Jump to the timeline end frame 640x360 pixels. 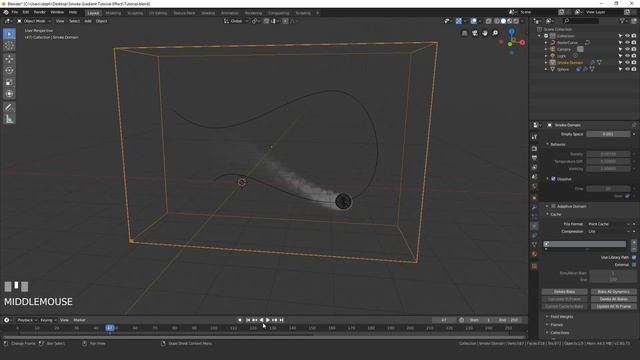pyautogui.click(x=281, y=320)
